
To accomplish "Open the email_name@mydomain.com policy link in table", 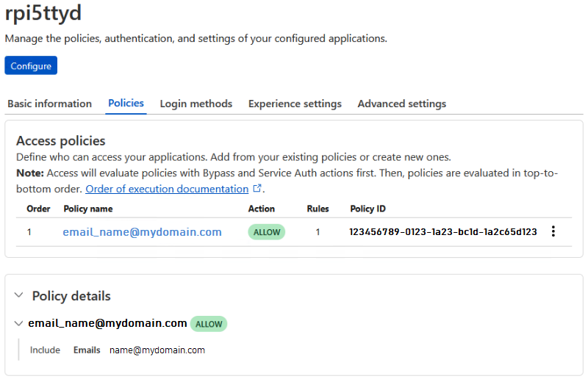I will 142,232.
